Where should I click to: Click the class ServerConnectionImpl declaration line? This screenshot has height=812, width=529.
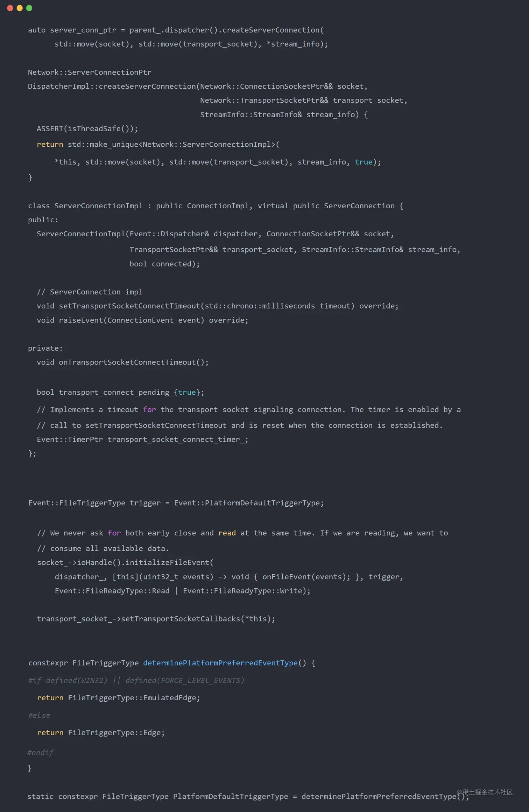pos(216,206)
